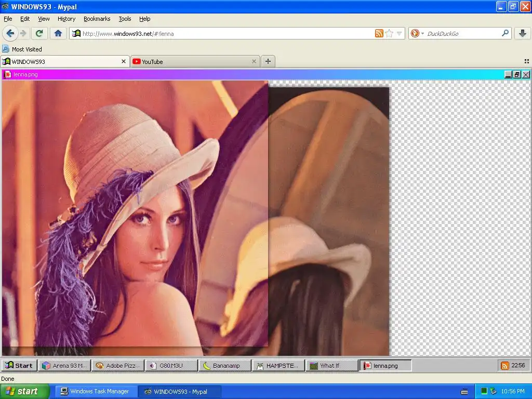Screen dimensions: 532x399
Task: Switch to Windows Task Manager in taskbar
Action: coord(95,392)
